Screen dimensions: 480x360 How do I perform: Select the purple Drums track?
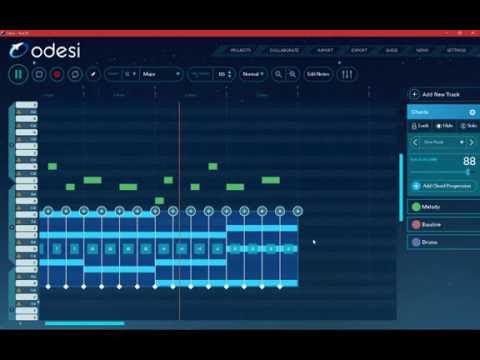pyautogui.click(x=443, y=242)
